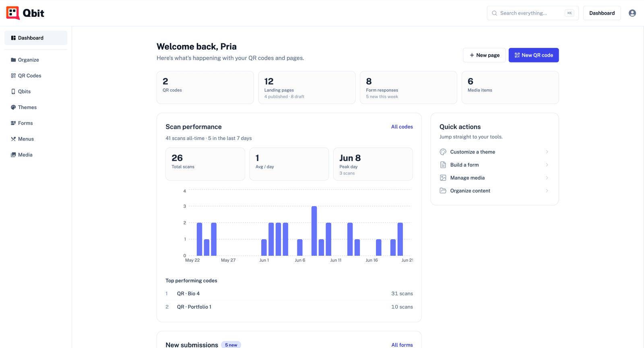
Task: Open Media in the sidebar
Action: (36, 155)
